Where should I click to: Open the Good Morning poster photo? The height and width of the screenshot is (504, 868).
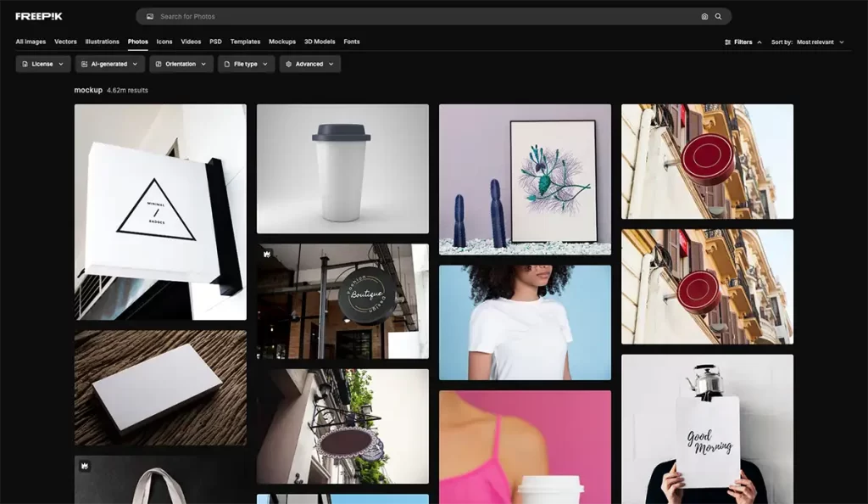tap(707, 428)
